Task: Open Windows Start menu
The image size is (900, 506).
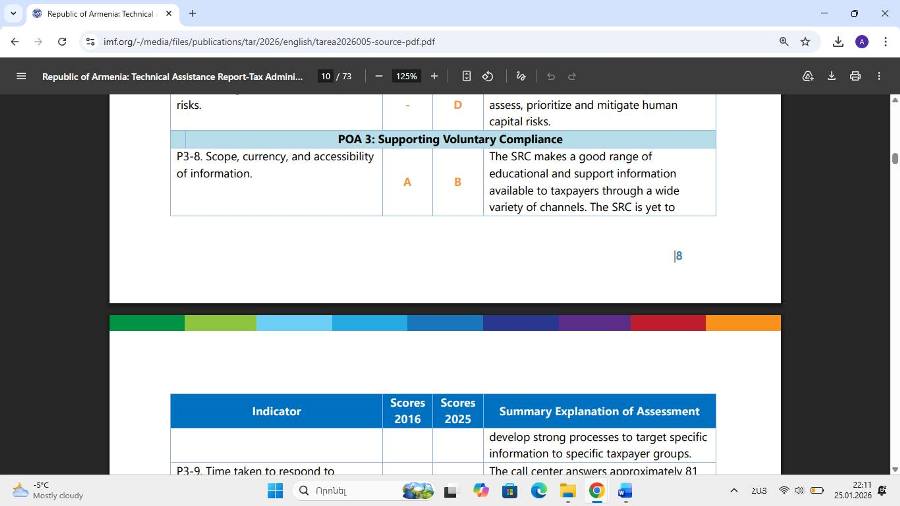Action: [x=275, y=490]
